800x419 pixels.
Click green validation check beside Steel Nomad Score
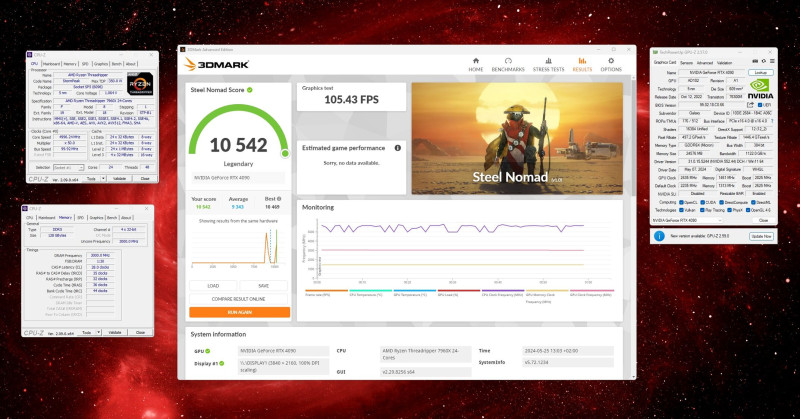pos(250,90)
